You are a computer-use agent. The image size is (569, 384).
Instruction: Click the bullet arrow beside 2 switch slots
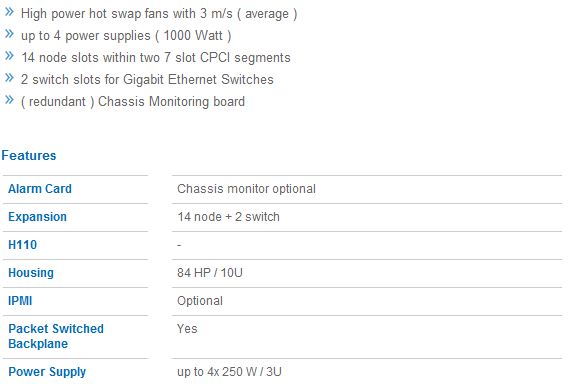(x=9, y=78)
